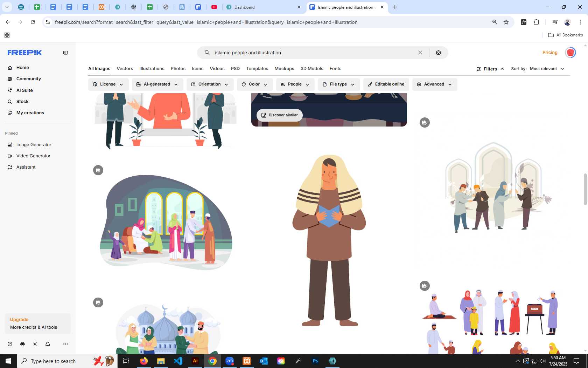Switch to Mockups tab
Viewport: 588px width, 368px height.
[x=284, y=69]
